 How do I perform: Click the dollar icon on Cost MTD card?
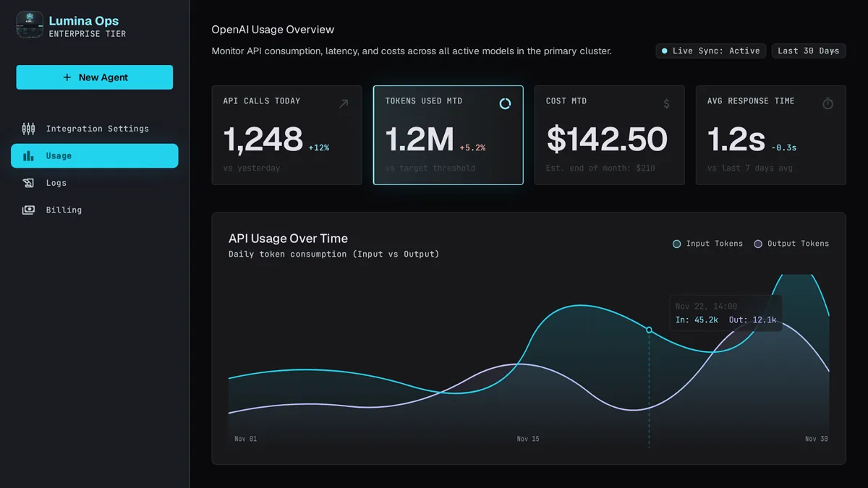tap(666, 104)
